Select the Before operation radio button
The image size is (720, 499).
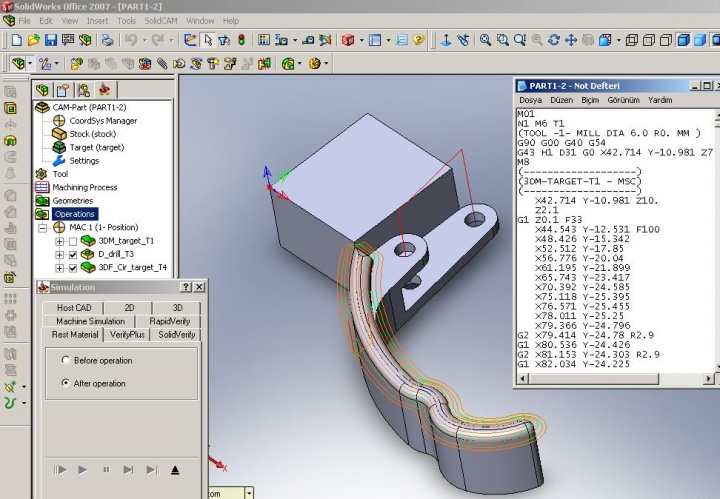click(66, 360)
